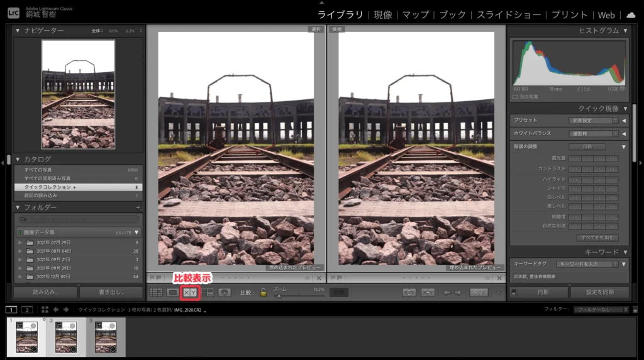This screenshot has height=360, width=644.
Task: Open the ホワイトバランス dropdown
Action: (594, 133)
